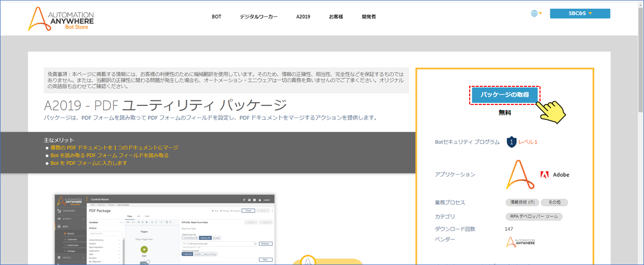Click the Automation Anywhere application logo
Image resolution: width=644 pixels, height=265 pixels.
[x=520, y=174]
